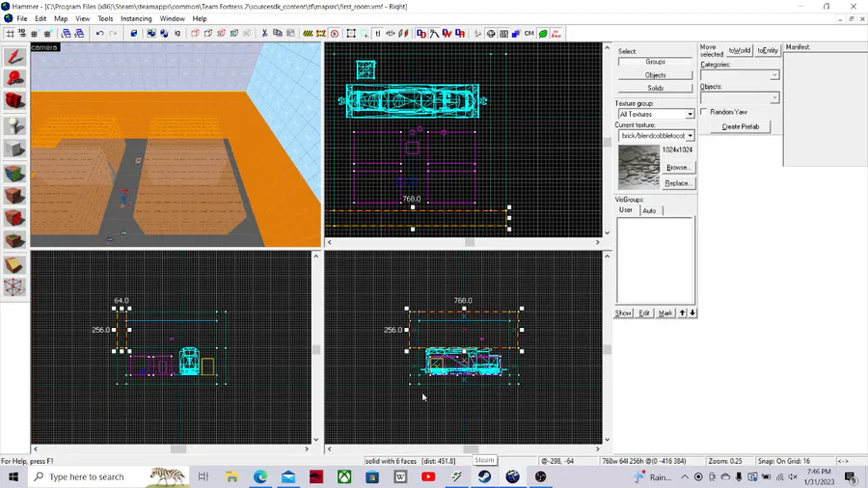Toggle the 2D grid icon
This screenshot has height=488, width=868.
(10, 33)
